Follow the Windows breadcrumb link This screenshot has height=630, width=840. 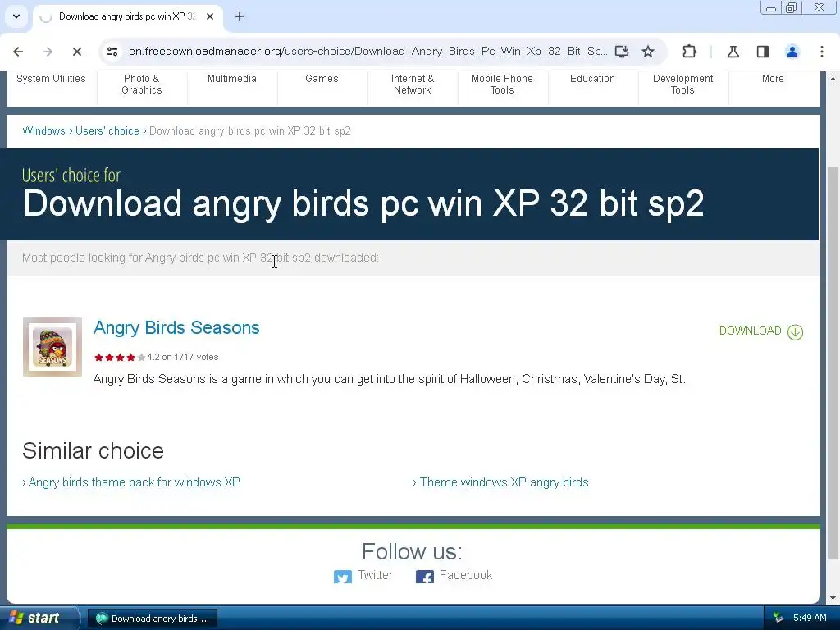click(44, 130)
